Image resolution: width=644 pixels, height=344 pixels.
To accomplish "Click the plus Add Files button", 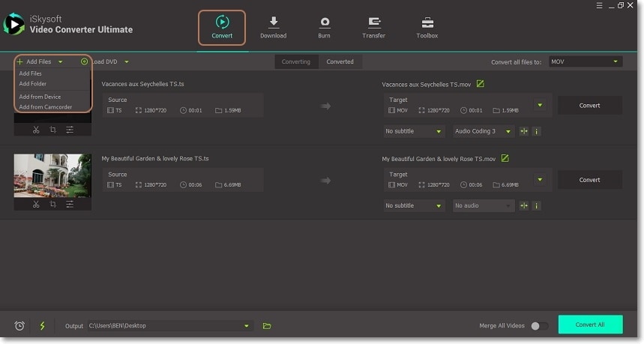I will coord(34,61).
